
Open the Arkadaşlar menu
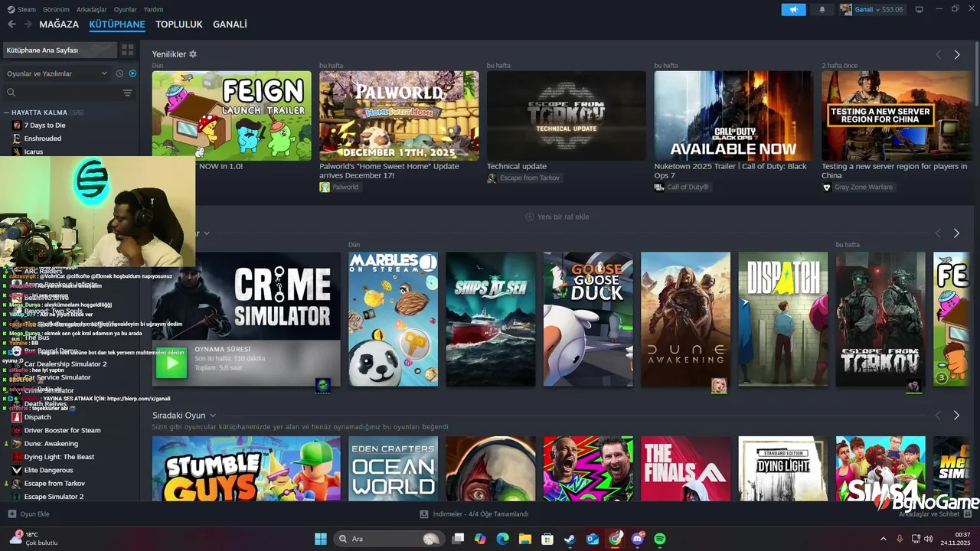92,9
